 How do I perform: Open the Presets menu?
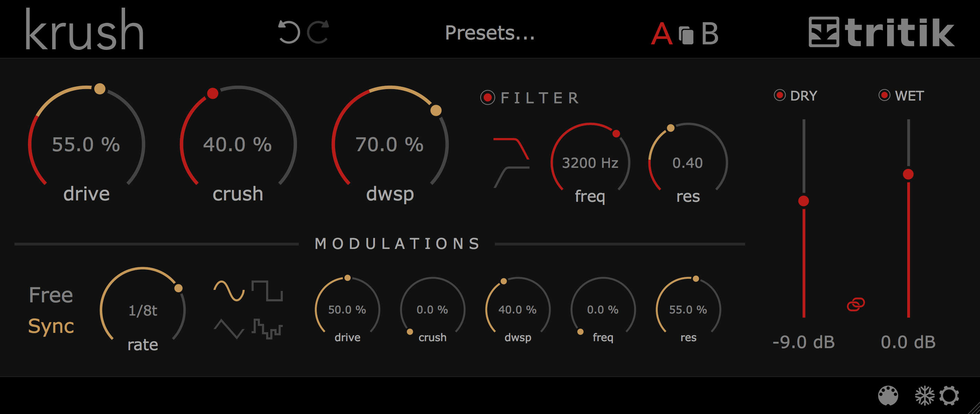490,34
